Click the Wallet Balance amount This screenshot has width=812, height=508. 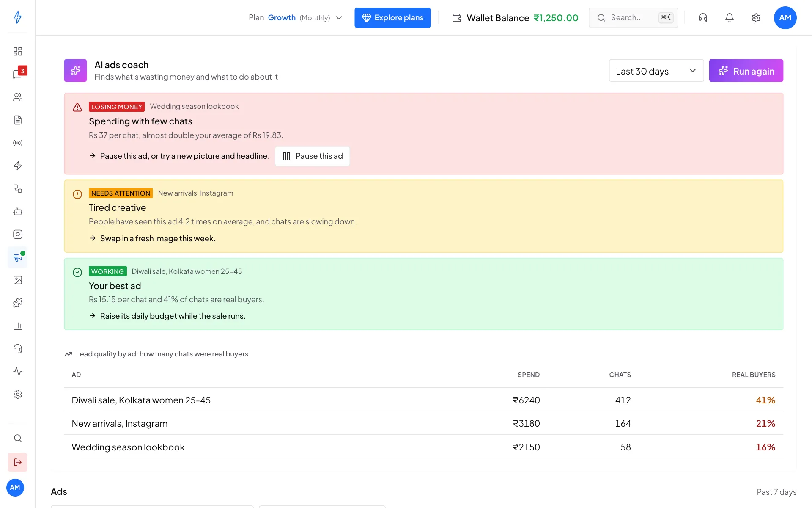tap(556, 18)
